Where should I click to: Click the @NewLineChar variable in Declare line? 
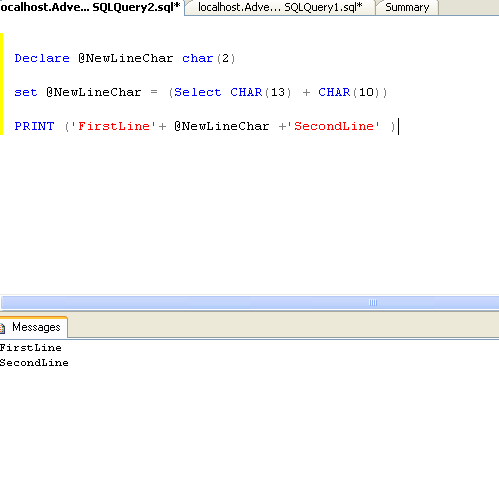pyautogui.click(x=126, y=58)
